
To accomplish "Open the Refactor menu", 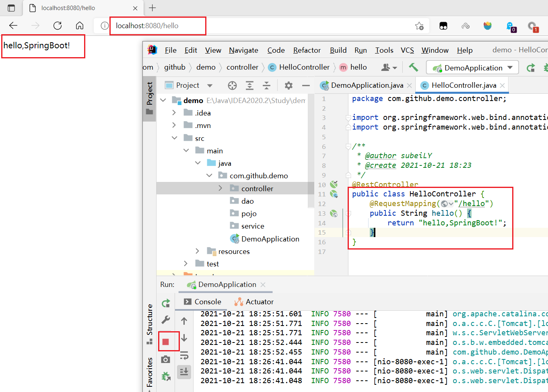I will [x=307, y=50].
